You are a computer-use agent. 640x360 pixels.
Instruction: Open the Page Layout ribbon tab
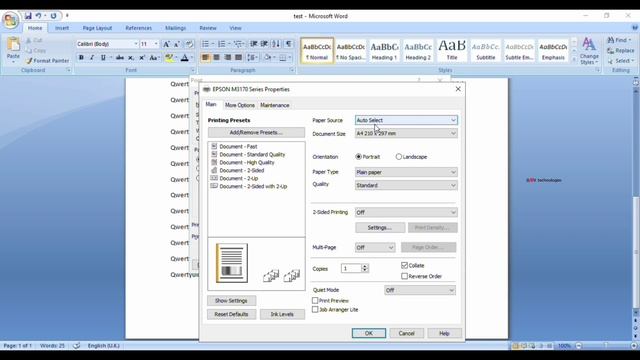pos(97,28)
